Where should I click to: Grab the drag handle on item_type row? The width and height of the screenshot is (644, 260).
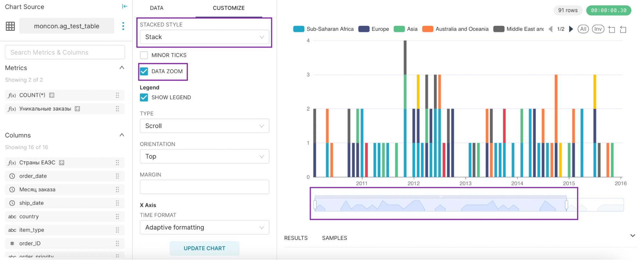click(x=117, y=230)
